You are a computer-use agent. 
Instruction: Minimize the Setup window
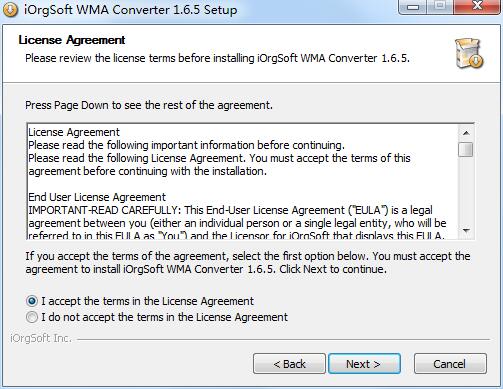point(413,7)
